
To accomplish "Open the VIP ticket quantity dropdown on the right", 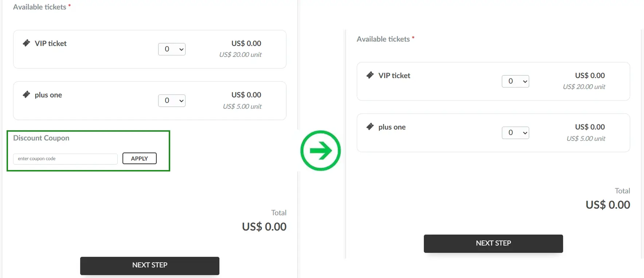I will click(515, 81).
